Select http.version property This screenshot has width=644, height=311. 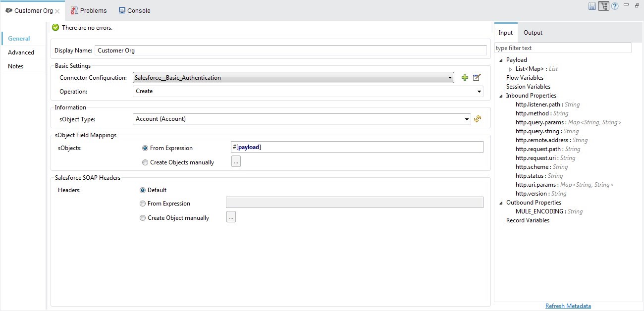click(541, 194)
